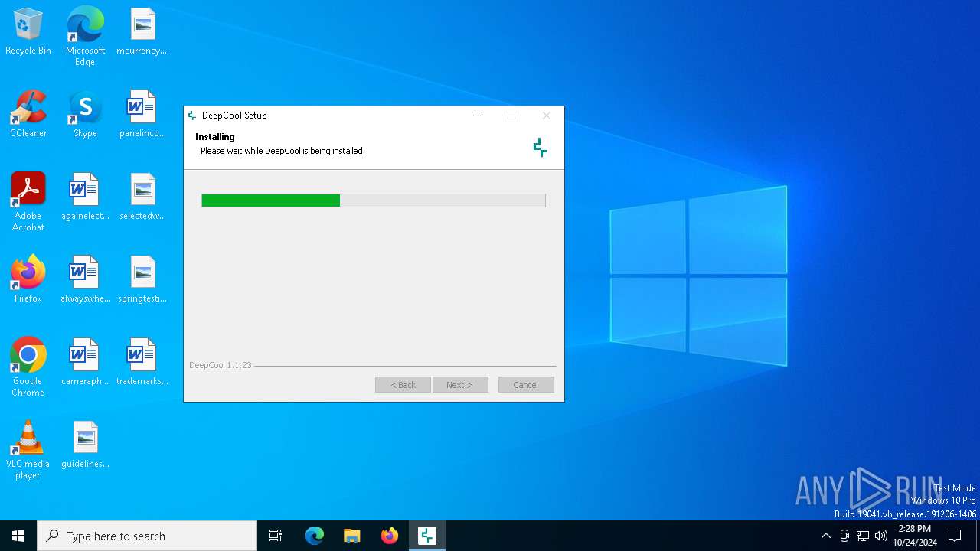Screen dimensions: 980x551
Task: Click the taskbar search box
Action: coord(147,536)
